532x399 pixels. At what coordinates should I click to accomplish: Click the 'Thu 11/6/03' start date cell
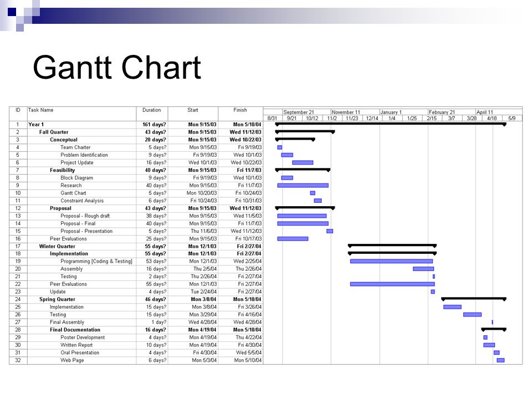coord(203,232)
